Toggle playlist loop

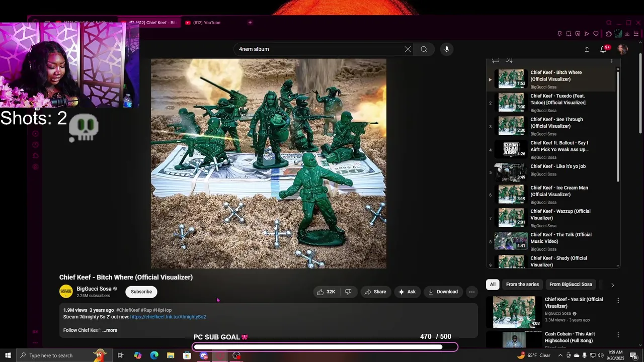click(496, 61)
